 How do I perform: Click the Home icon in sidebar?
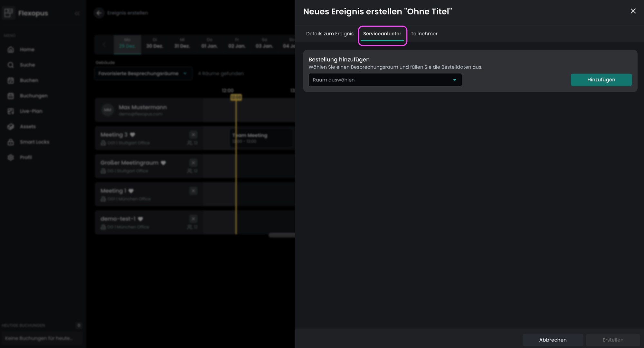click(x=11, y=50)
